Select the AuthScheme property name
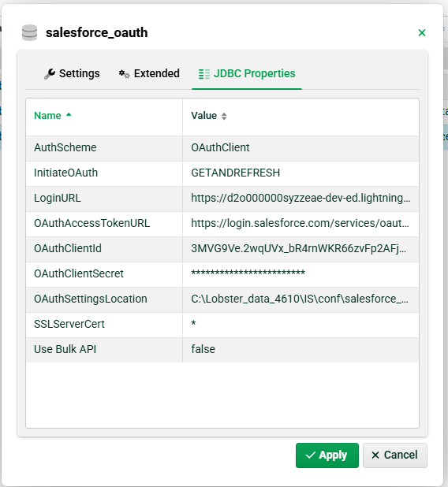 pyautogui.click(x=65, y=147)
